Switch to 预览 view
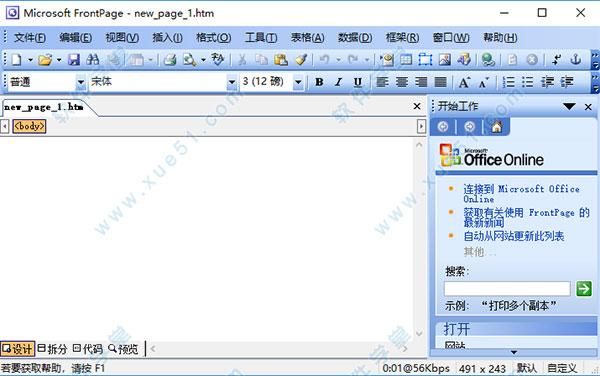600x376 pixels. 123,348
